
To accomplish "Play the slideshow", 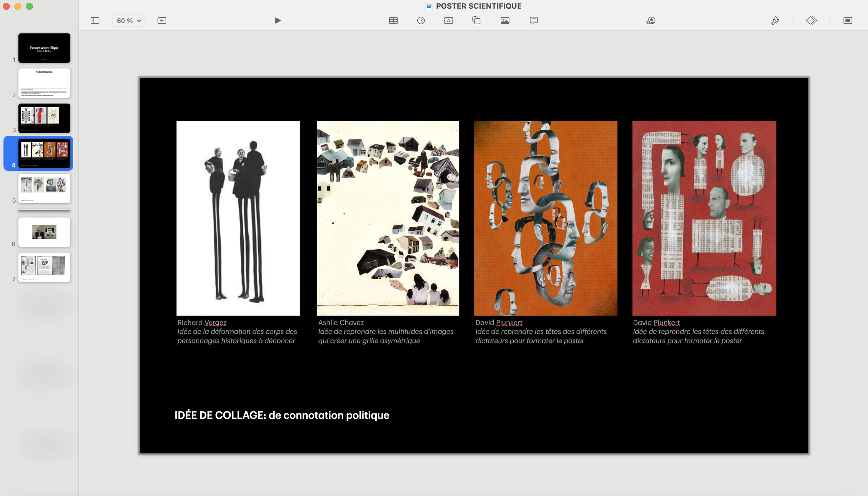I will point(278,20).
